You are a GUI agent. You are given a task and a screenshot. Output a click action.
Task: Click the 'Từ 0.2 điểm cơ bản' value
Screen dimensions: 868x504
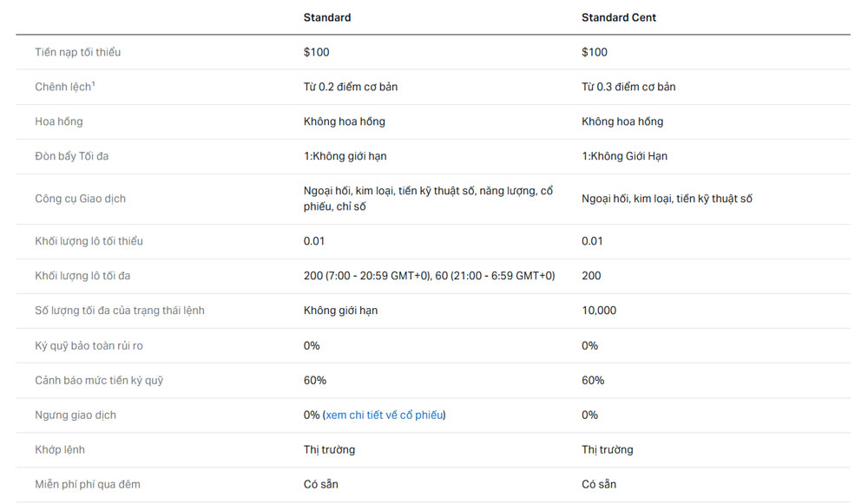tap(351, 87)
